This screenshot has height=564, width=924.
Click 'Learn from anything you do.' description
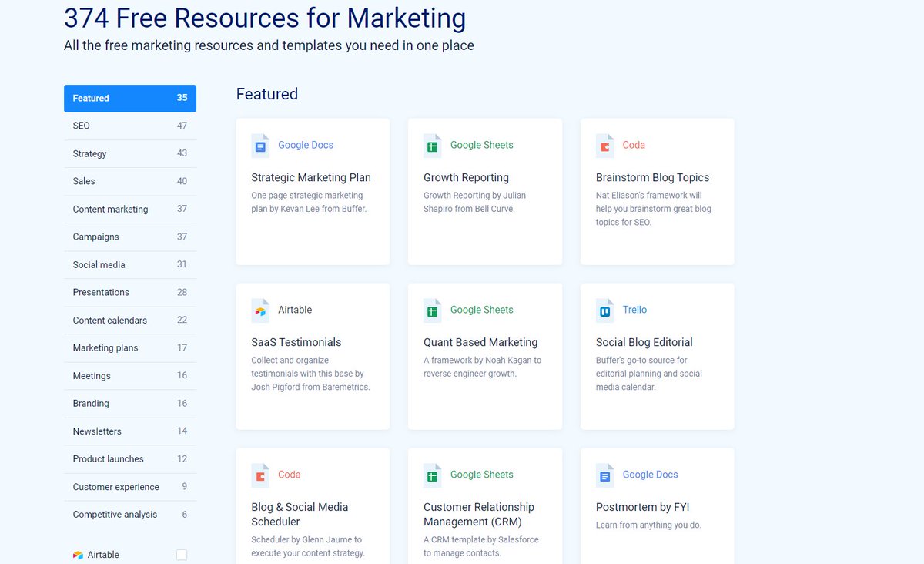pyautogui.click(x=648, y=525)
